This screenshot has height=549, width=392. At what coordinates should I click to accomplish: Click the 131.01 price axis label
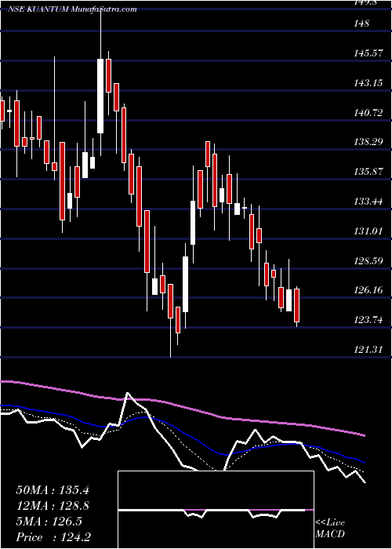point(368,231)
